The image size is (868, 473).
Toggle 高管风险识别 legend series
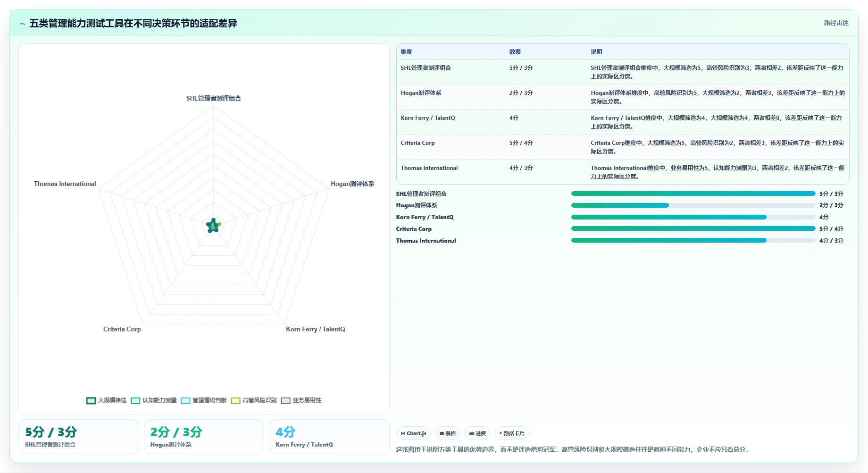pos(254,400)
